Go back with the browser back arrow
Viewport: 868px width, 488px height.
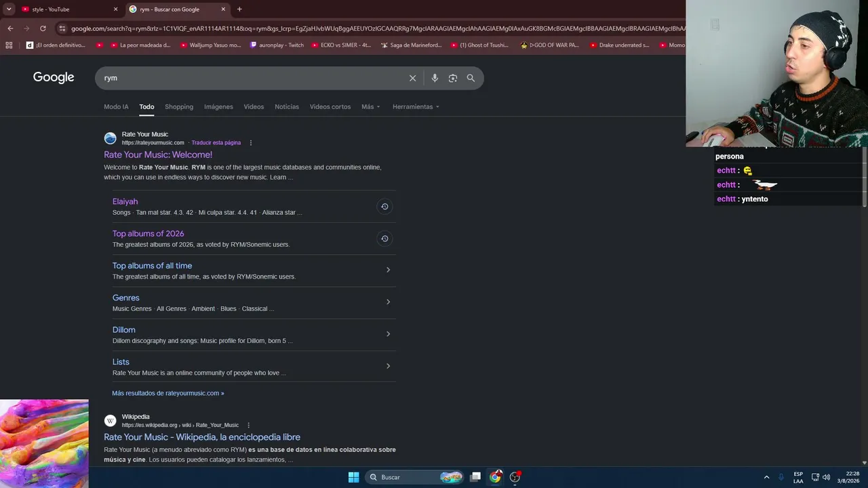tap(10, 28)
